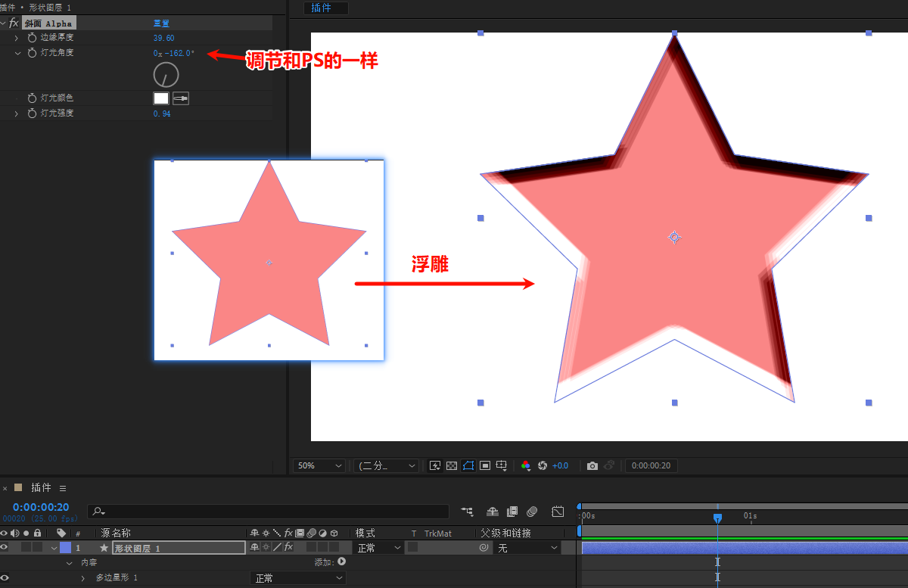Select the 斜面 Alpha effect name
Screen dimensions: 908x588
[48, 23]
